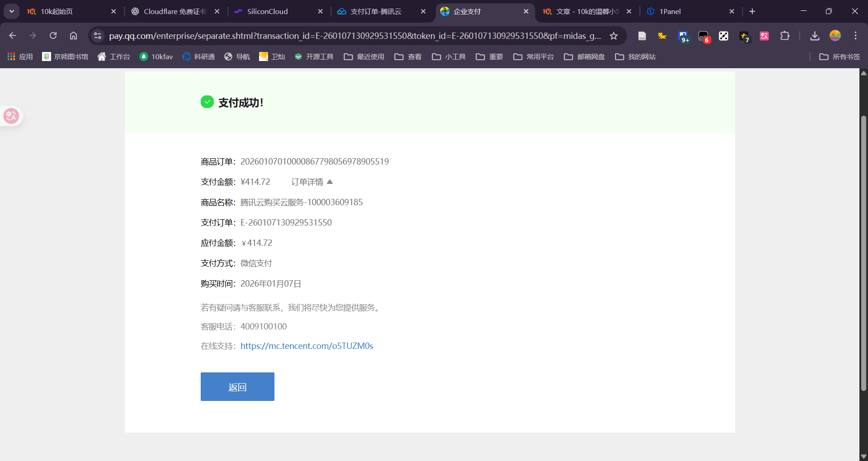Open the site information icon in address bar
868x461 pixels.
click(98, 36)
